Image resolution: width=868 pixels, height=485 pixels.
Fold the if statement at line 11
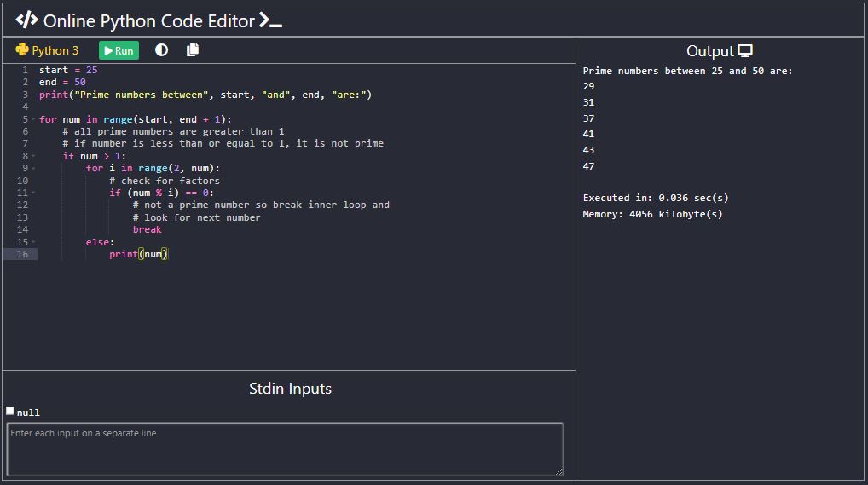33,193
